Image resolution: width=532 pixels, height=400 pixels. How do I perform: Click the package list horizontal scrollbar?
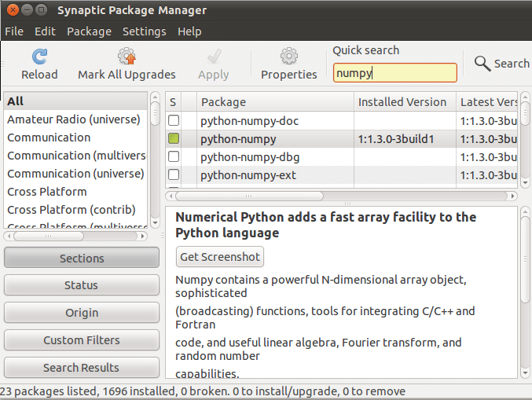pyautogui.click(x=314, y=196)
